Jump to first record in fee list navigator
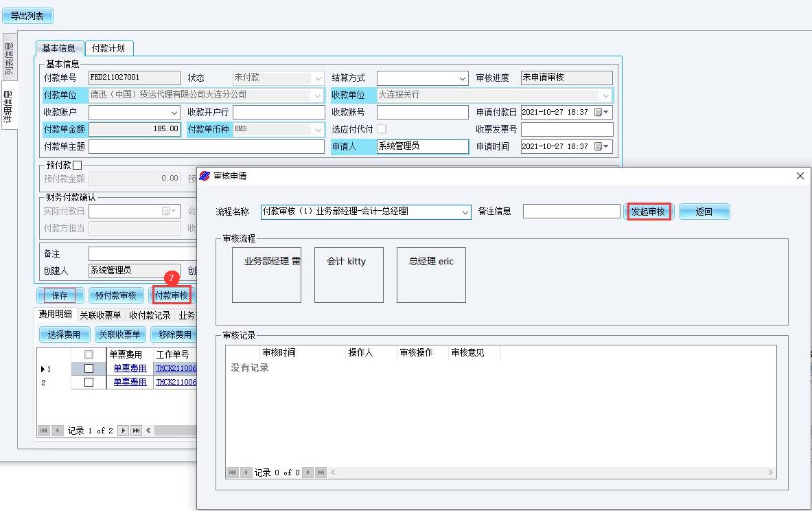Viewport: 812px width, 511px height. 44,431
